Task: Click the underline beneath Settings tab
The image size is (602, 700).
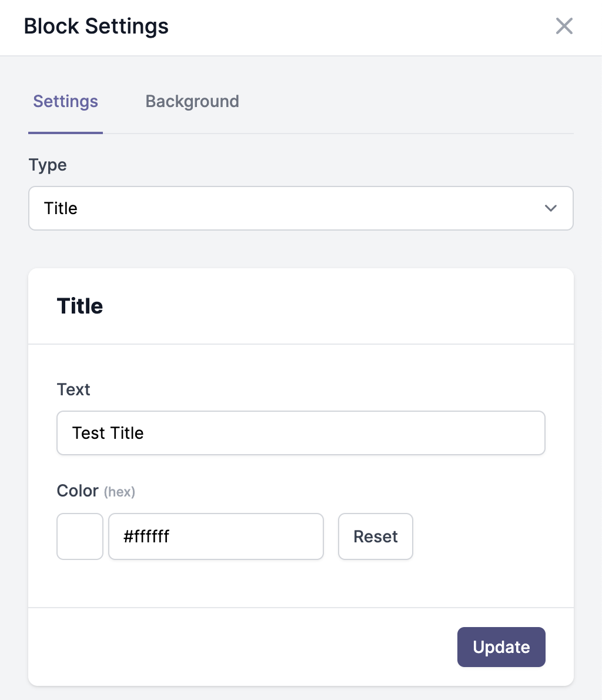Action: (x=66, y=132)
